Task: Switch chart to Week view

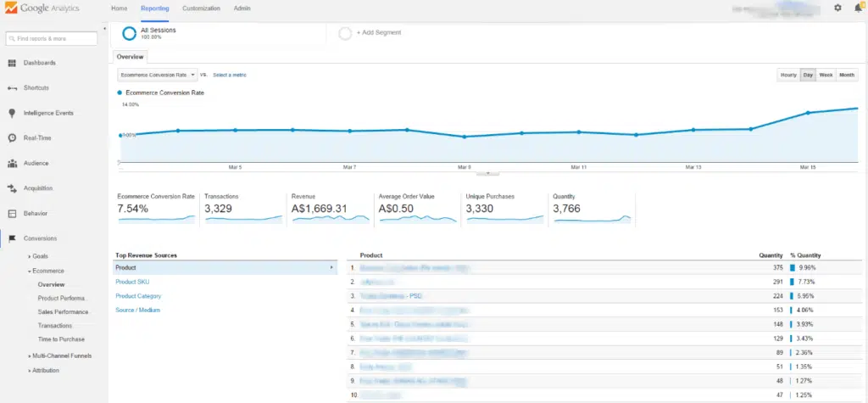Action: click(826, 76)
